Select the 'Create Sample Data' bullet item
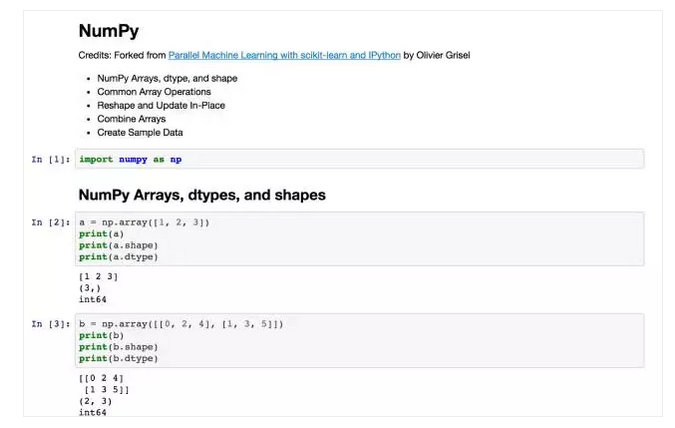 [139, 132]
